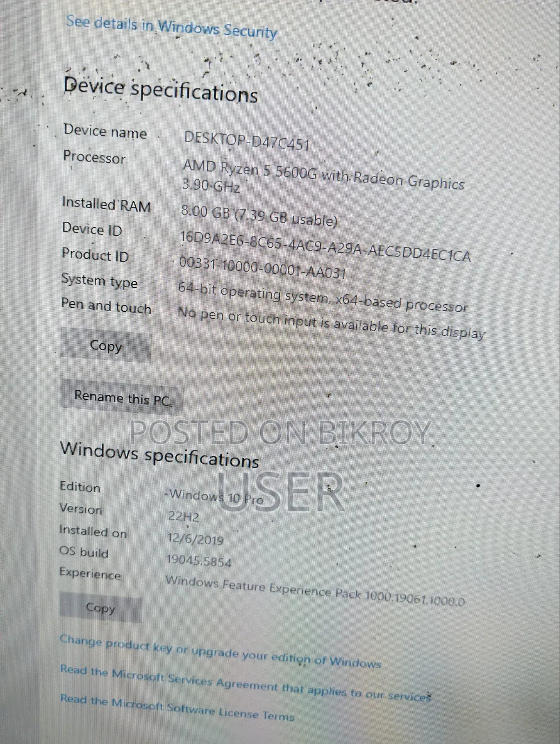Click the Device ID label
Screen dimensions: 560x744
point(92,229)
